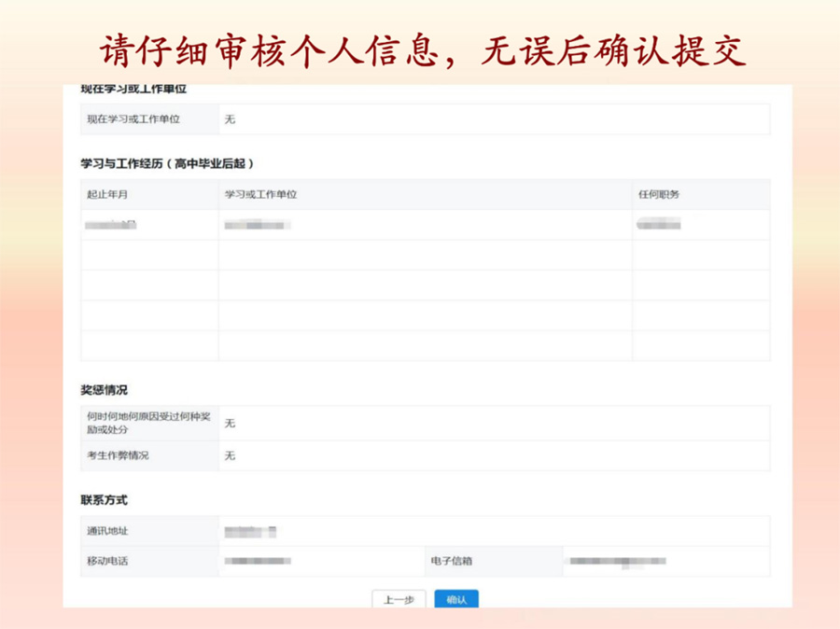Select the blurred 通讯地址 value
Image resolution: width=840 pixels, height=629 pixels.
coord(251,531)
